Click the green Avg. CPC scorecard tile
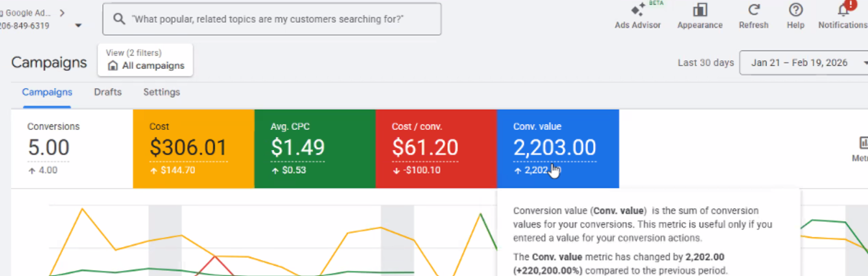Screen dimensions: 868x276 314,149
